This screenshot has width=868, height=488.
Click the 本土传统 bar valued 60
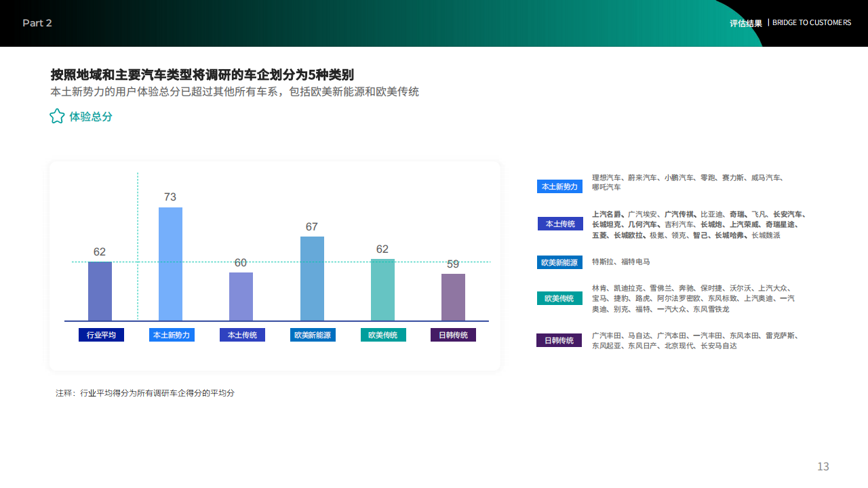click(x=241, y=297)
